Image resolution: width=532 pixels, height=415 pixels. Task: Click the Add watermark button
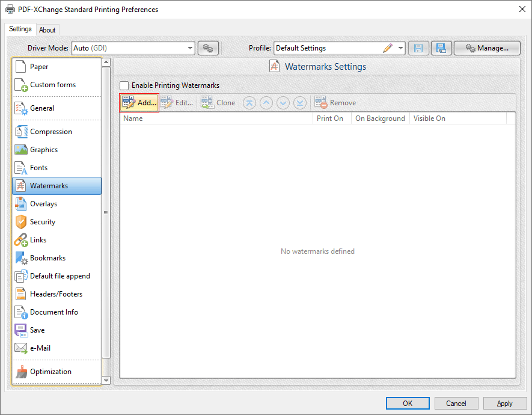coord(139,102)
